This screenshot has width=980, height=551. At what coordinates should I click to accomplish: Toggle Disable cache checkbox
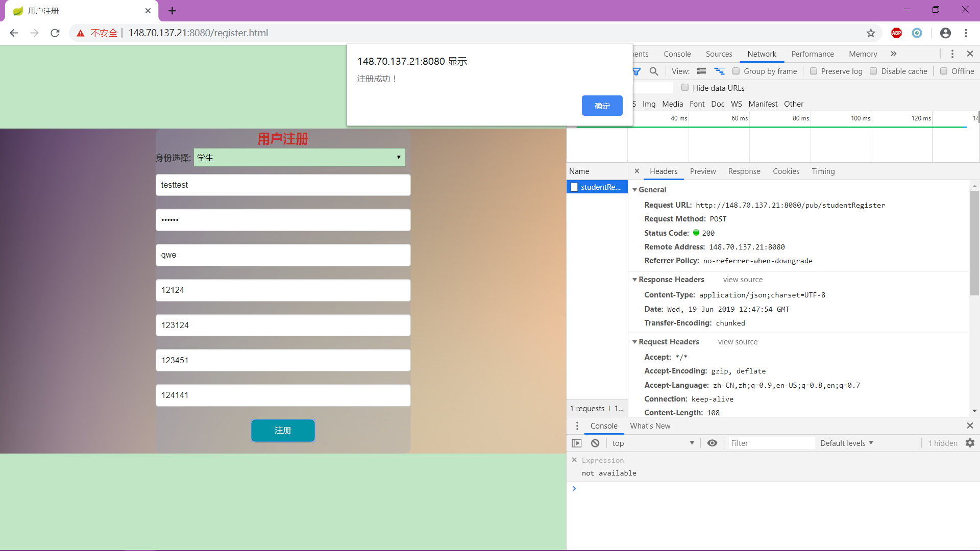click(x=873, y=71)
